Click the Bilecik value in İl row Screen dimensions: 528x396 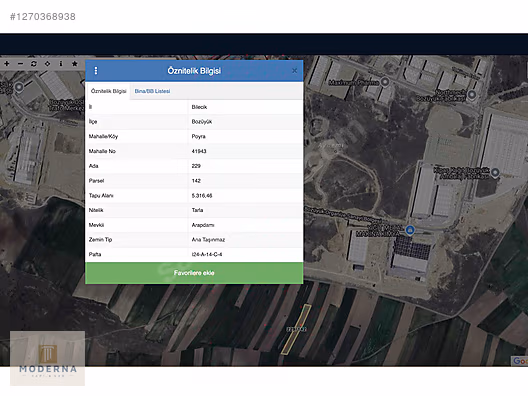tap(199, 107)
